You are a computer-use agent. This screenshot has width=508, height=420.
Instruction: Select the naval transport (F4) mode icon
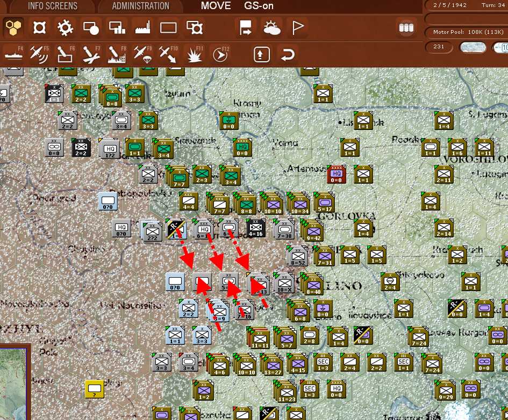[15, 54]
